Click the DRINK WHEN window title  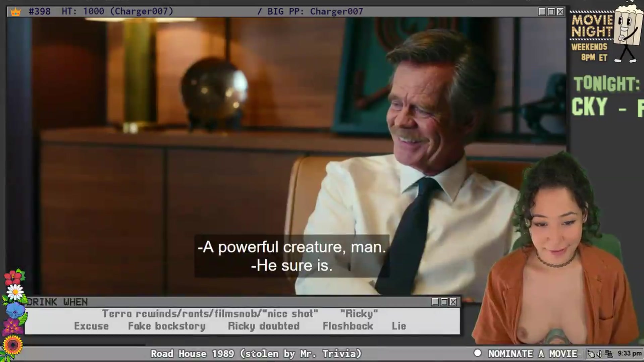point(57,302)
